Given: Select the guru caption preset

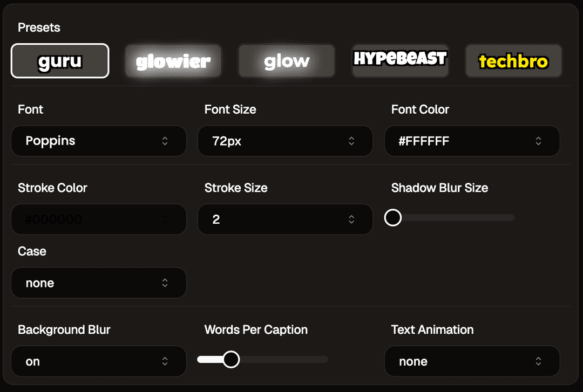Looking at the screenshot, I should [x=60, y=61].
